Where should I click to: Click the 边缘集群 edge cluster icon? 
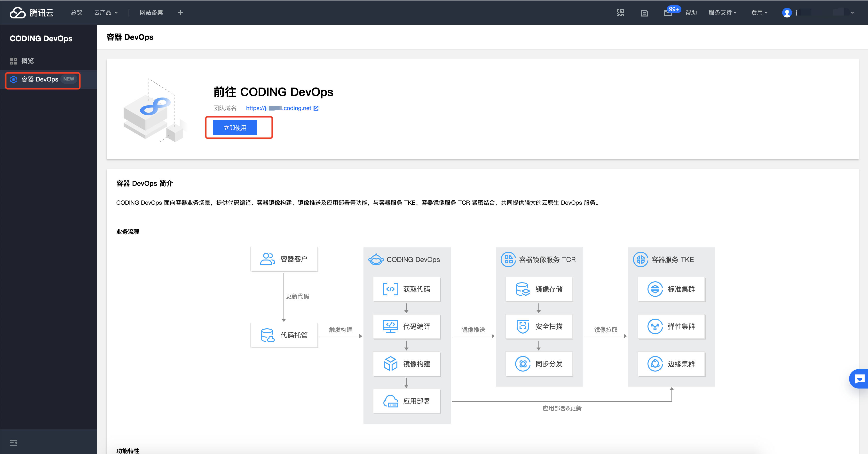pyautogui.click(x=655, y=364)
